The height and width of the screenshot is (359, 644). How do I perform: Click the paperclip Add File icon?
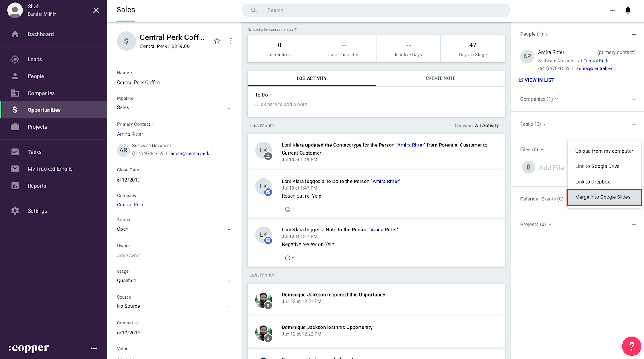point(528,167)
